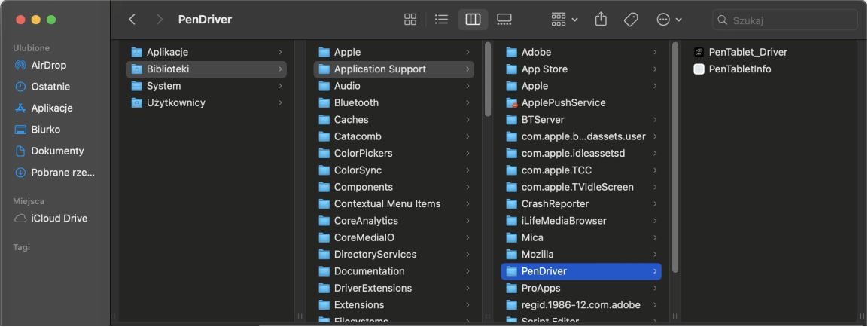The image size is (868, 327).
Task: Open iCloud Drive in sidebar
Action: [x=59, y=219]
